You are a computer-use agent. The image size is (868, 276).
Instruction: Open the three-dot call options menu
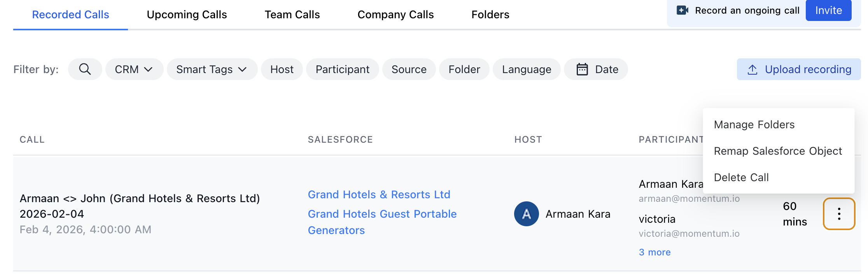point(839,214)
